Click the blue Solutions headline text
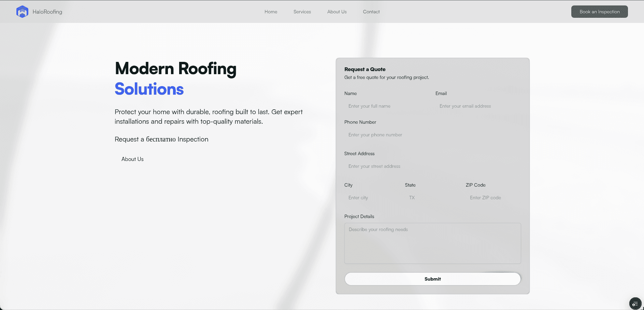Viewport: 644px width, 310px height. 149,89
